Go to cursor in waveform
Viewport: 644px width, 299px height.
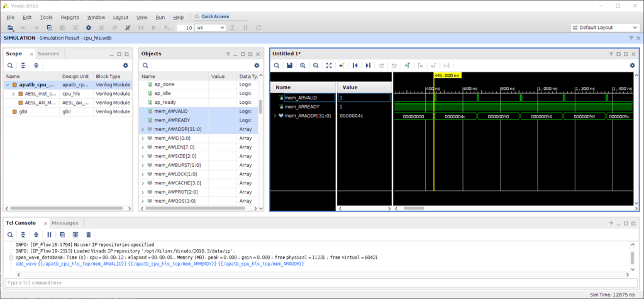click(341, 65)
